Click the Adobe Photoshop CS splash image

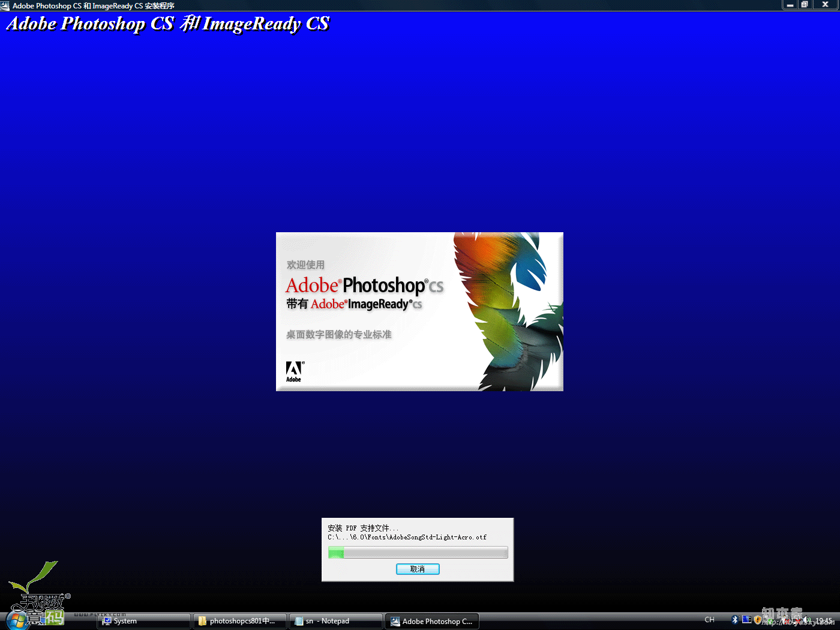pos(419,311)
